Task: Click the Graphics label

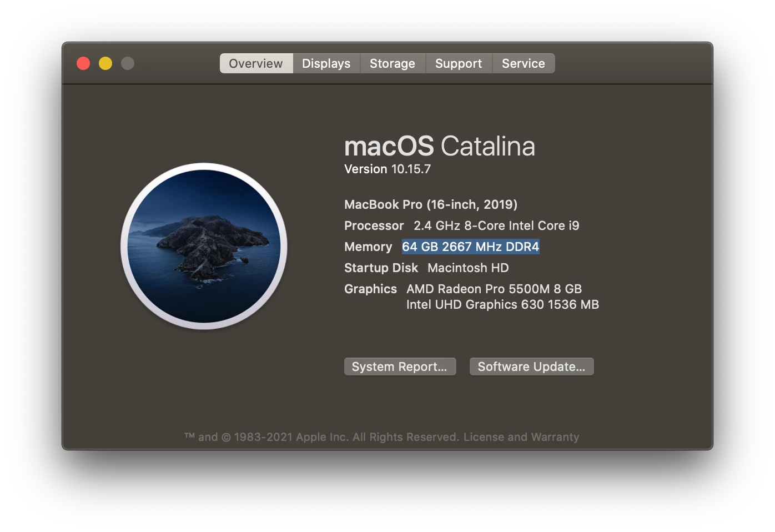Action: click(370, 289)
